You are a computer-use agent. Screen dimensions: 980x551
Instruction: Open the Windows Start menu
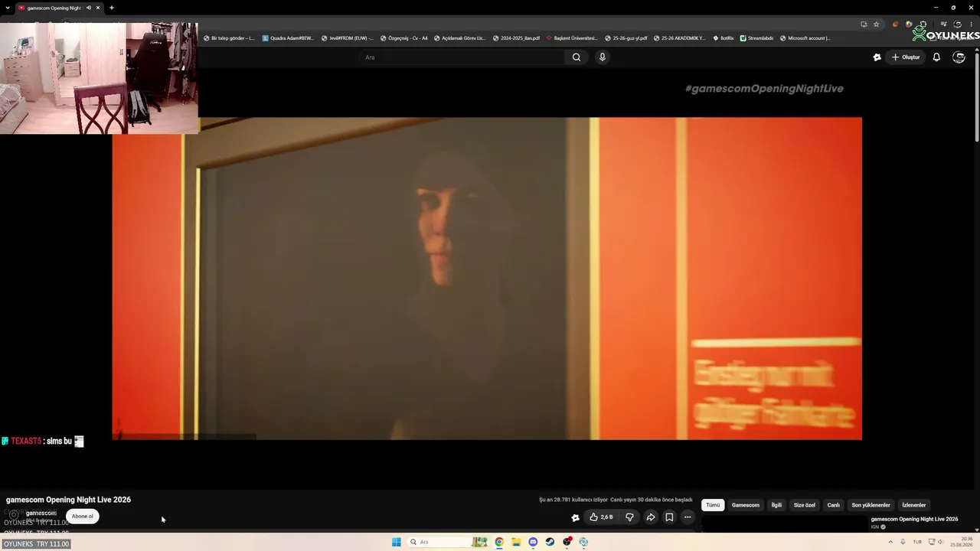(397, 542)
